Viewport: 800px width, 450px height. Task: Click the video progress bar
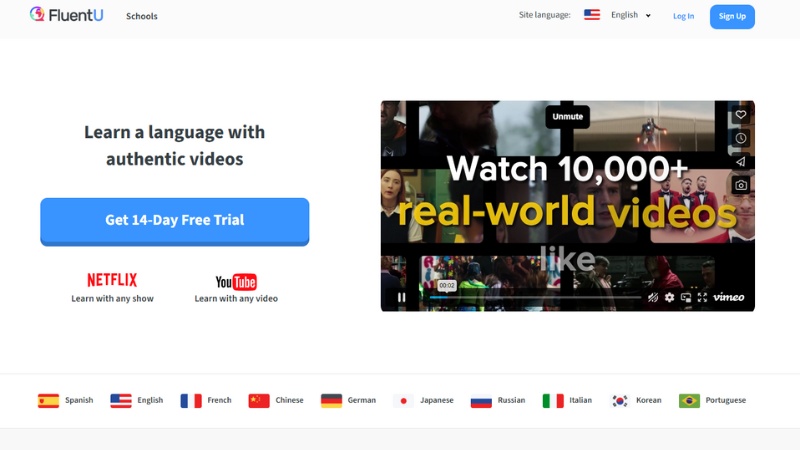click(535, 297)
